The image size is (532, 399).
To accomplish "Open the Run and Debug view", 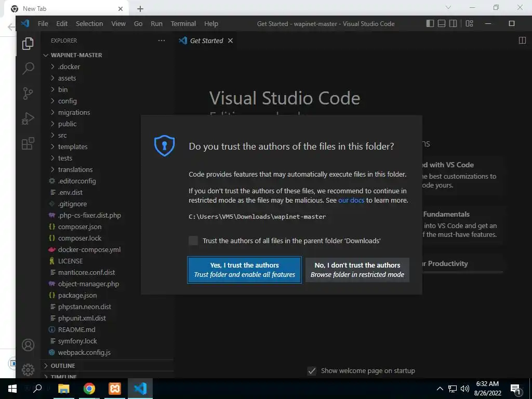I will [28, 118].
